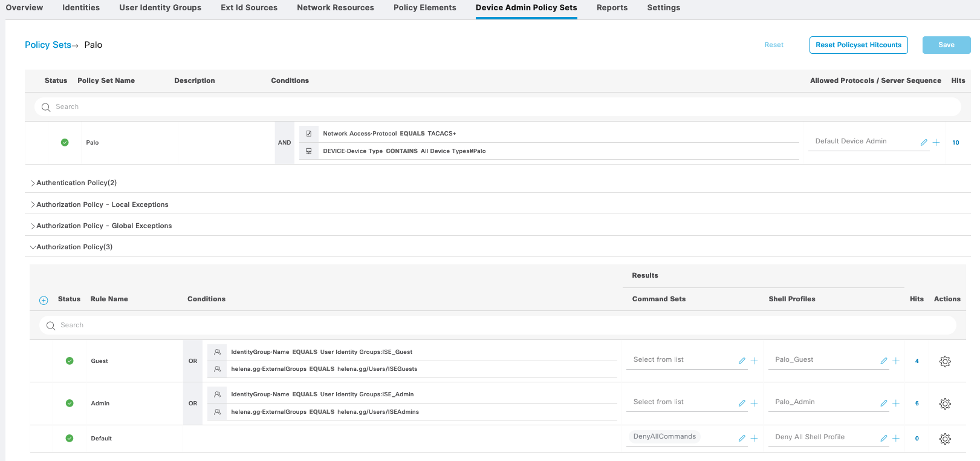Toggle status of the Default rule

pyautogui.click(x=70, y=439)
